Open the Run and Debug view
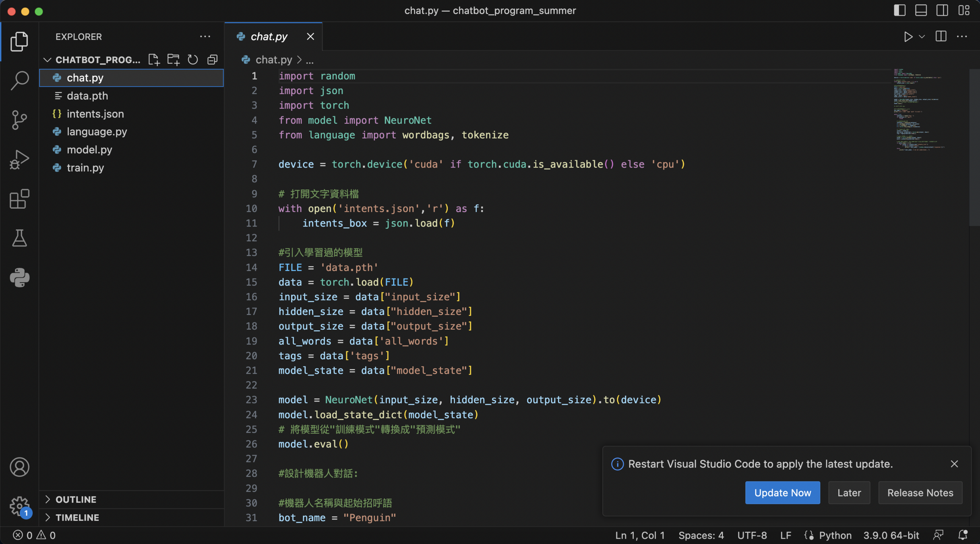 (19, 160)
